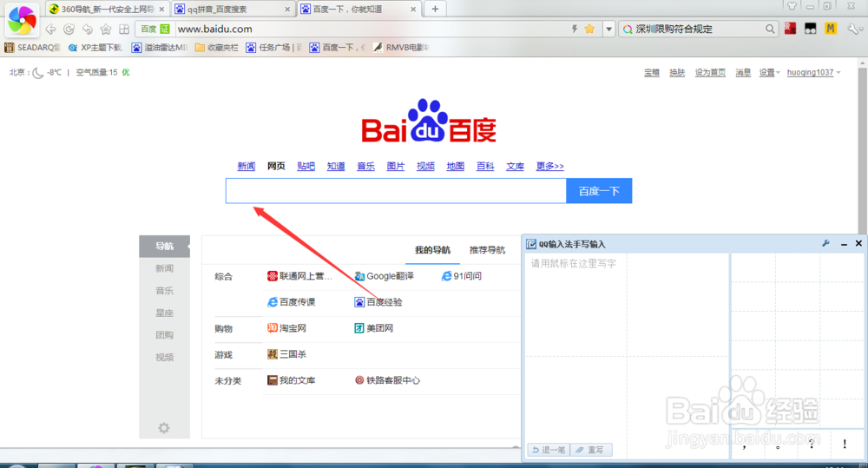868x468 pixels.
Task: Switch to the 360导航 browser tab
Action: coord(106,10)
